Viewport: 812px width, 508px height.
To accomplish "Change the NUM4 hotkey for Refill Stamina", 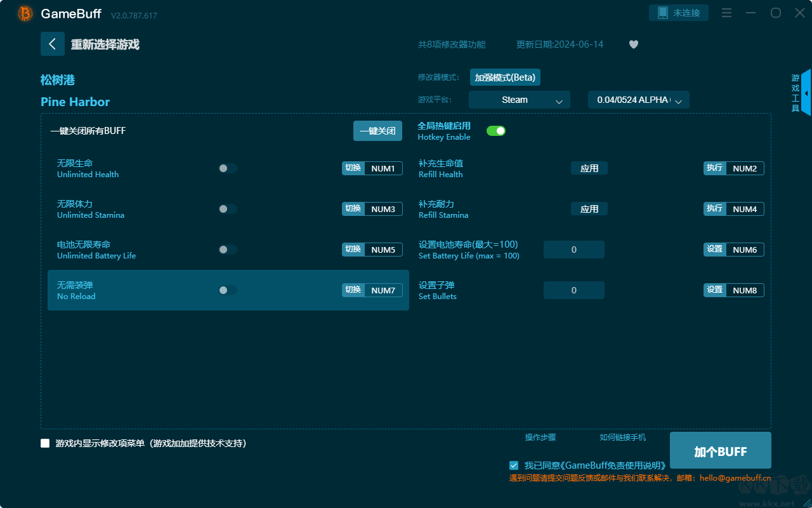I will click(745, 209).
